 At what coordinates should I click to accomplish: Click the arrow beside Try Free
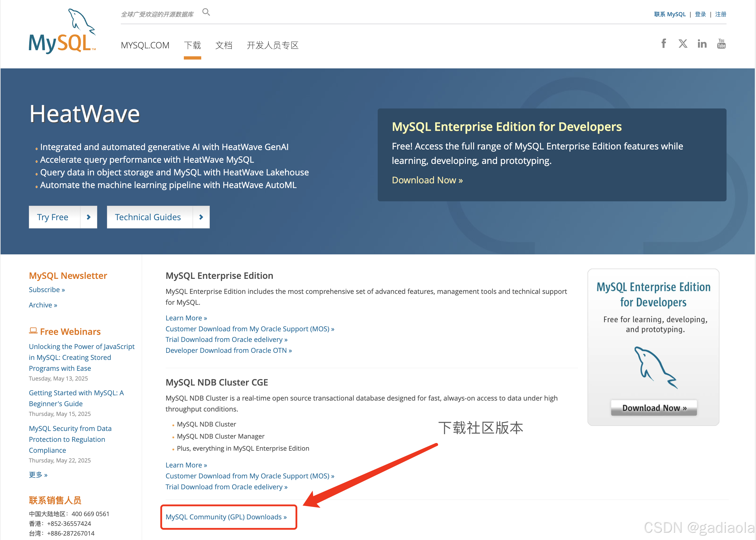click(x=88, y=217)
